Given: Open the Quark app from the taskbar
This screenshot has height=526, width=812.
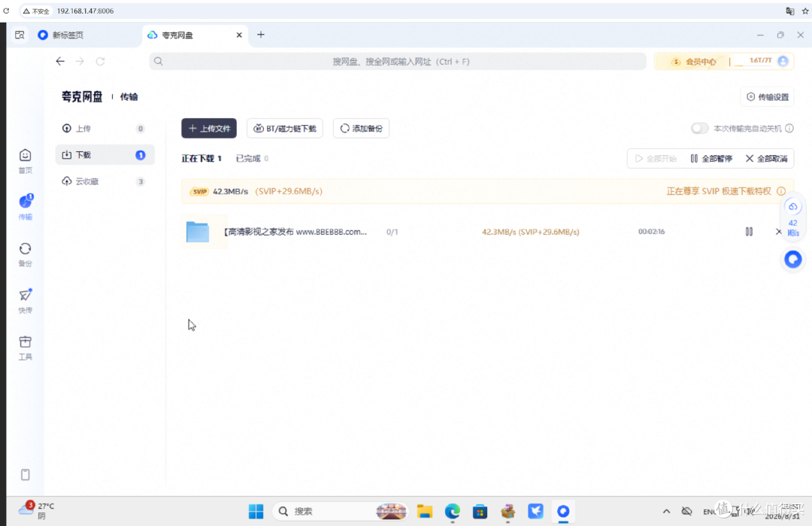Looking at the screenshot, I should (x=563, y=512).
